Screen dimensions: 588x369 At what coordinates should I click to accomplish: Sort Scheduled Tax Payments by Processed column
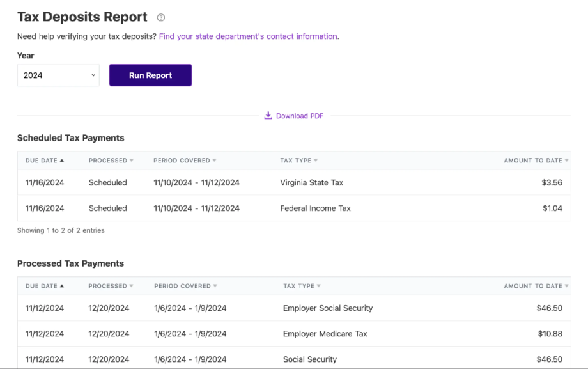click(111, 161)
